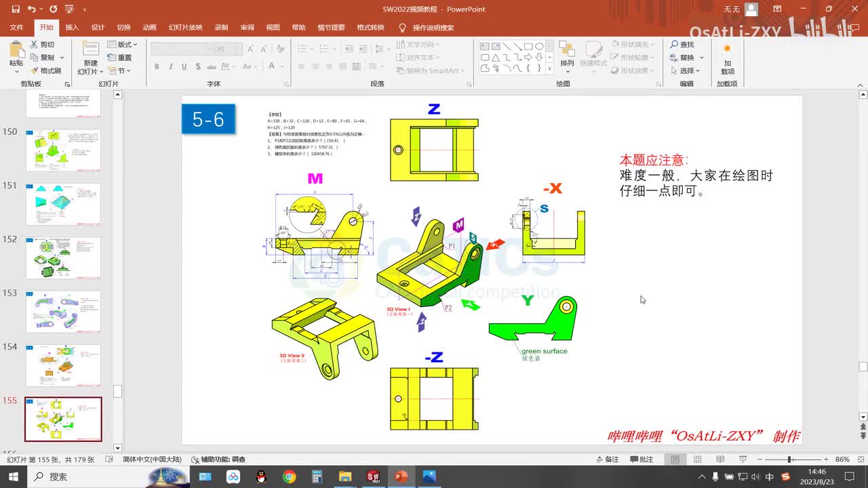Switch to Slide Sorter view

698,460
